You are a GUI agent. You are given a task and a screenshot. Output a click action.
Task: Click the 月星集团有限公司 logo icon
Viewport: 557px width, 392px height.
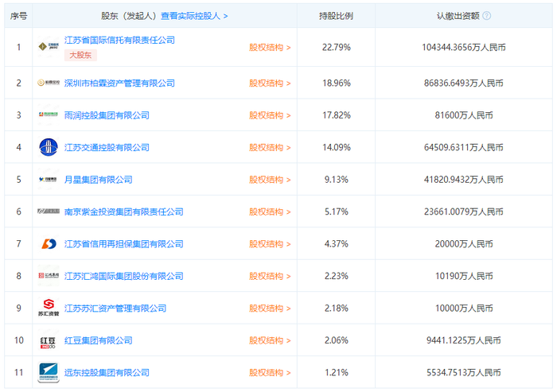49,180
